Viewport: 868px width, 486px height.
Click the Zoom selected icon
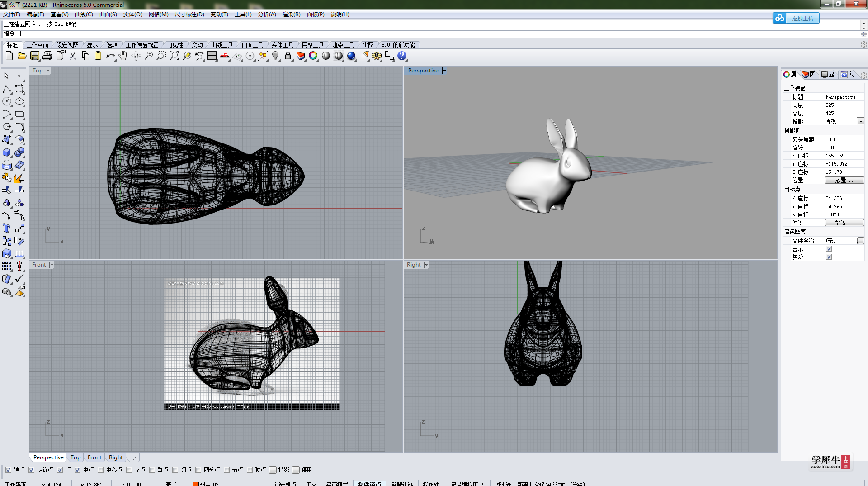click(187, 56)
